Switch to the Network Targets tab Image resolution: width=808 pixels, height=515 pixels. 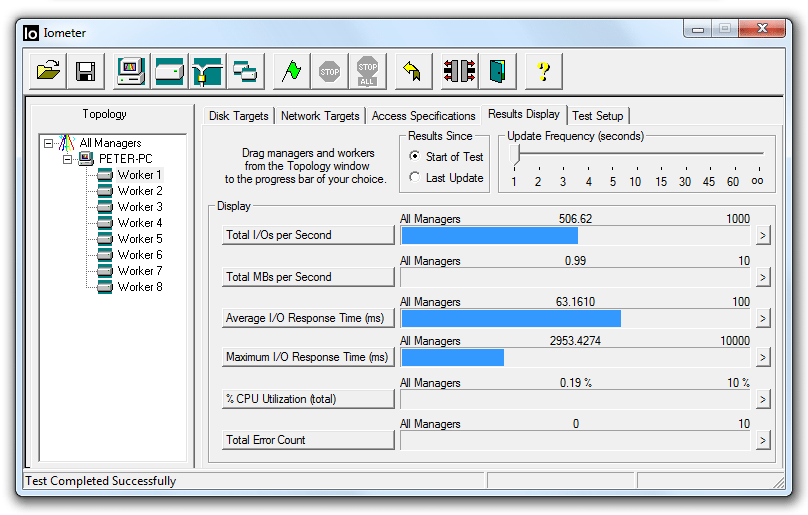click(320, 116)
